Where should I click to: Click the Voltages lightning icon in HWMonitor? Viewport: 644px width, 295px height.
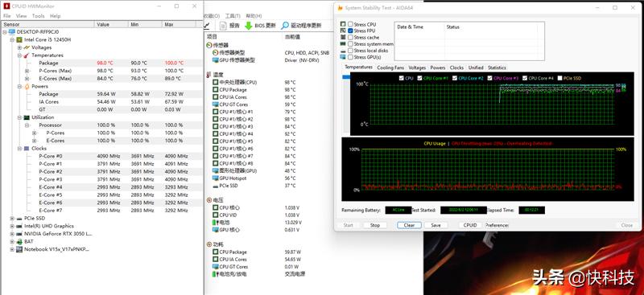point(27,47)
